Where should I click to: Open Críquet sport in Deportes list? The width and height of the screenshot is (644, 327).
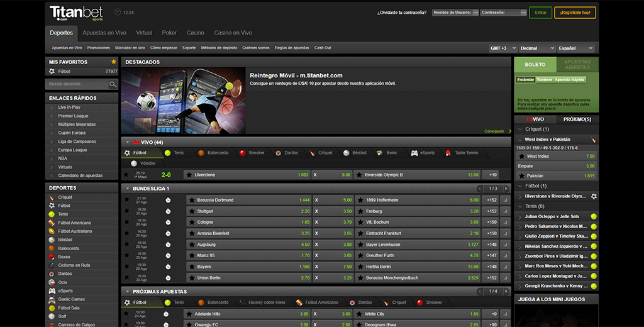click(x=65, y=197)
